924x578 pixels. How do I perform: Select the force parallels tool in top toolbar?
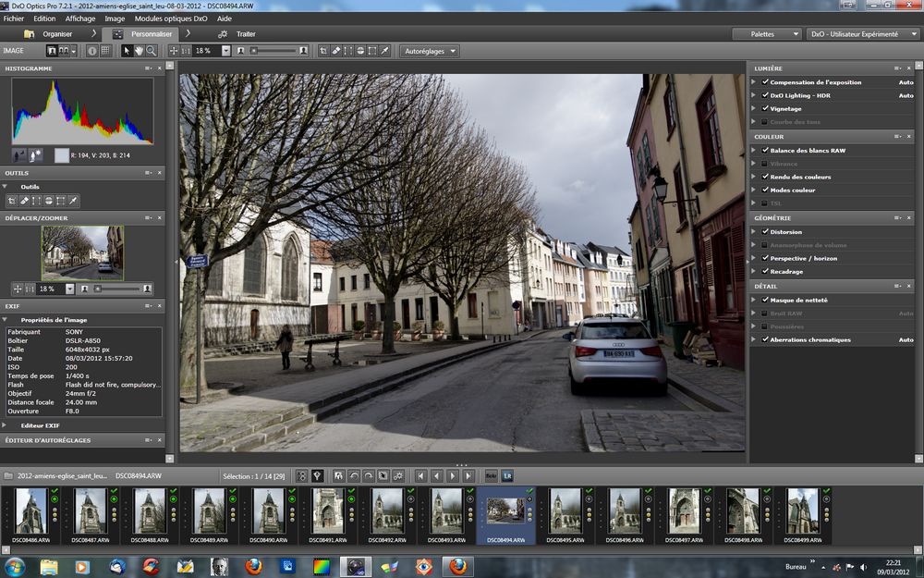point(348,51)
